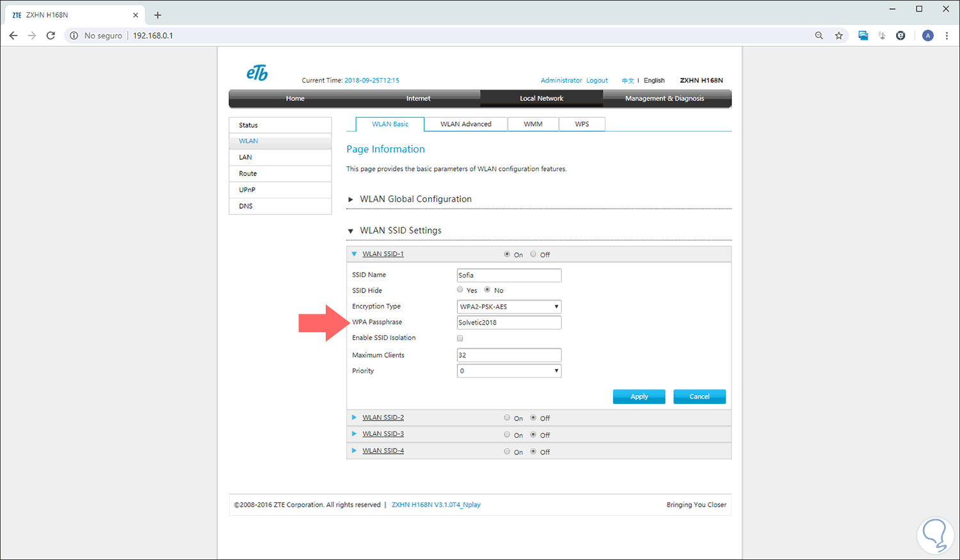Log out of the router
The image size is (960, 560).
(x=597, y=81)
